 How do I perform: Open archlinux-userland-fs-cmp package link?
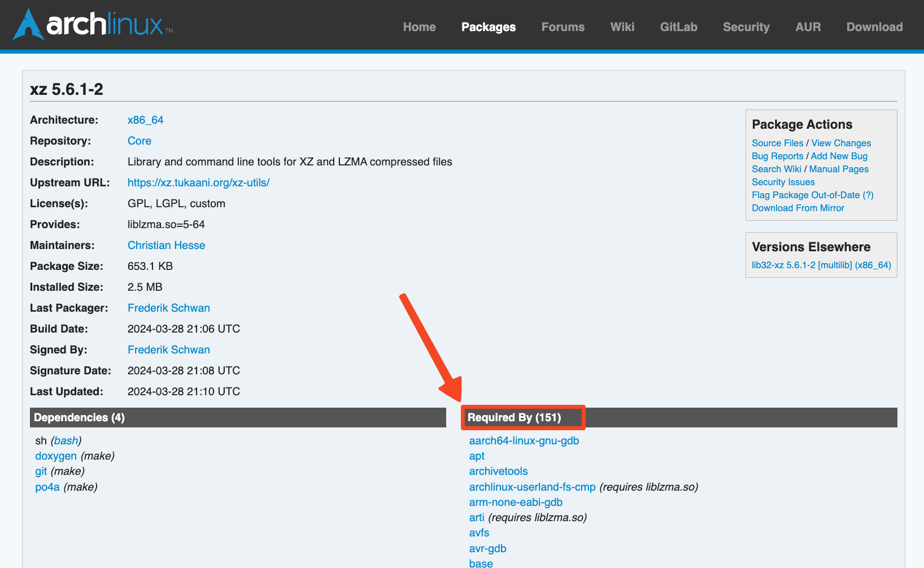coord(532,487)
